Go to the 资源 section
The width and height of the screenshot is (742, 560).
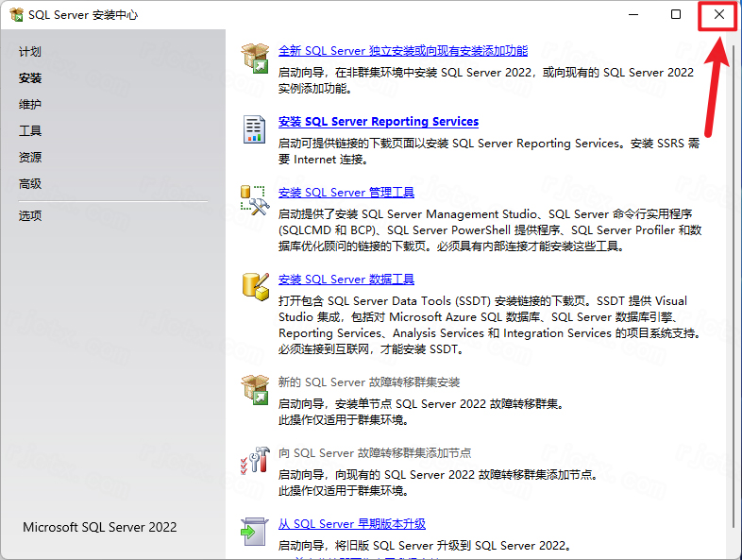[x=30, y=157]
